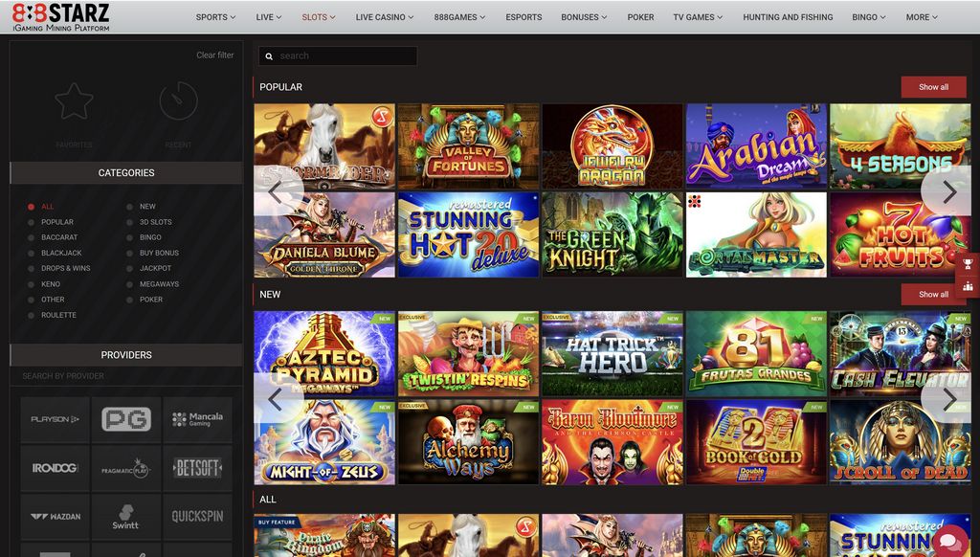Click the leaderboard podium icon
Image resolution: width=980 pixels, height=557 pixels.
[968, 284]
